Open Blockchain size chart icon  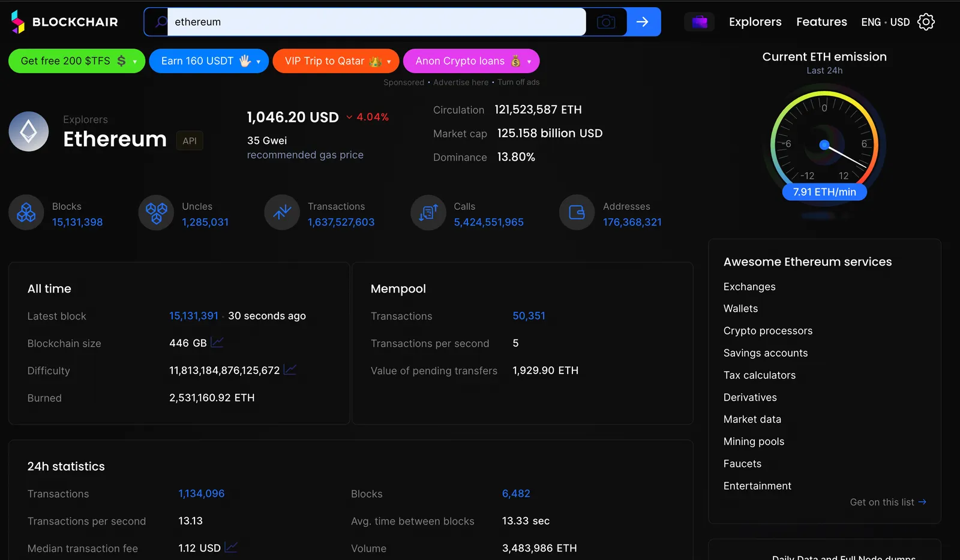tap(217, 342)
